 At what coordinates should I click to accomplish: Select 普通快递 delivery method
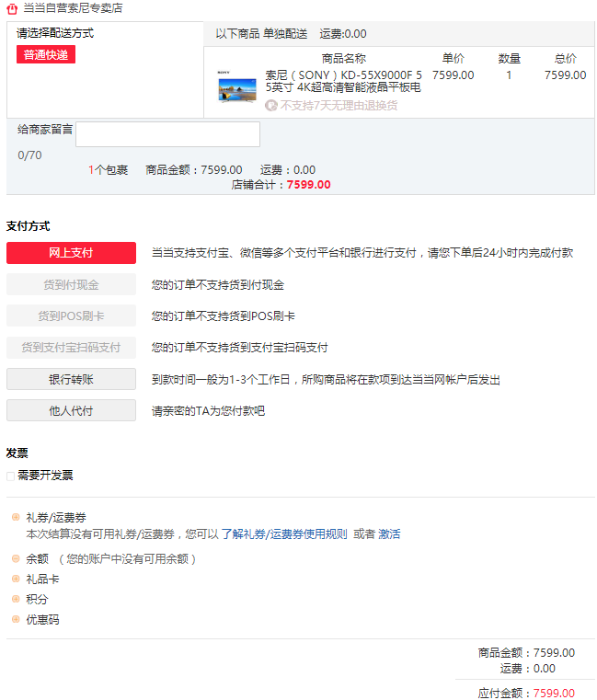(x=46, y=54)
